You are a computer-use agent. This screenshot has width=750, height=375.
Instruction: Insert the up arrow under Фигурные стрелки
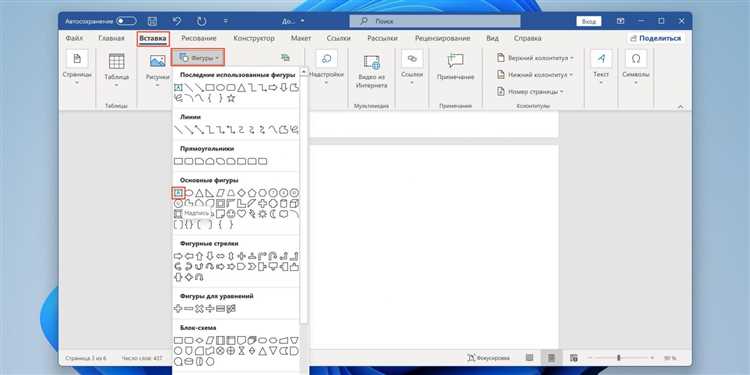click(x=199, y=256)
